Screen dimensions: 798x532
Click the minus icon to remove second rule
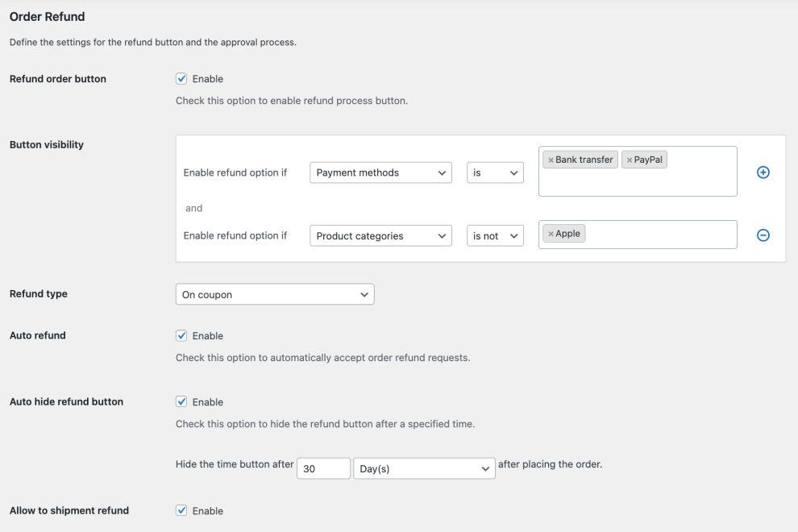click(x=763, y=235)
